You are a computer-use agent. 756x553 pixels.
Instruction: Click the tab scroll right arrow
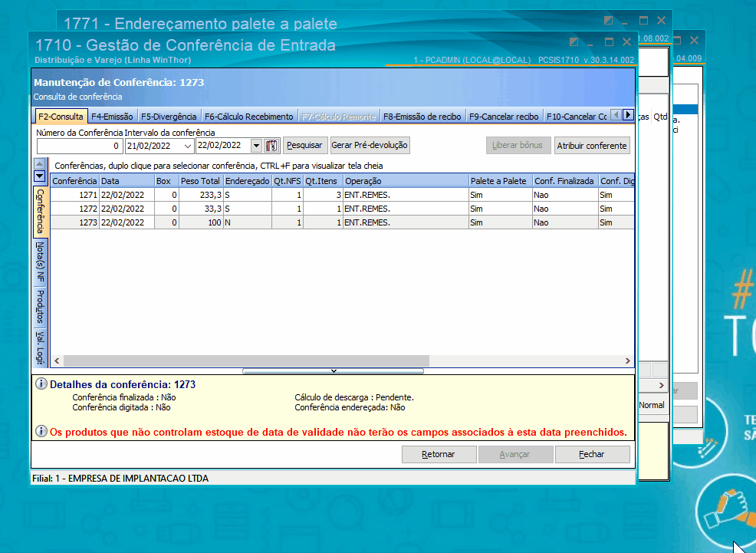tap(628, 115)
